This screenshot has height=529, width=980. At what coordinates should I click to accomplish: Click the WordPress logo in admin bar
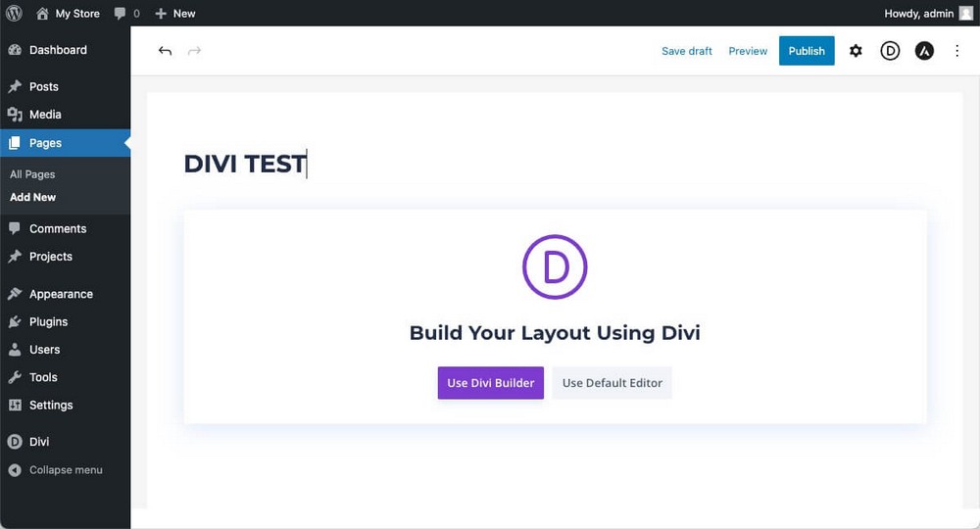pos(14,13)
